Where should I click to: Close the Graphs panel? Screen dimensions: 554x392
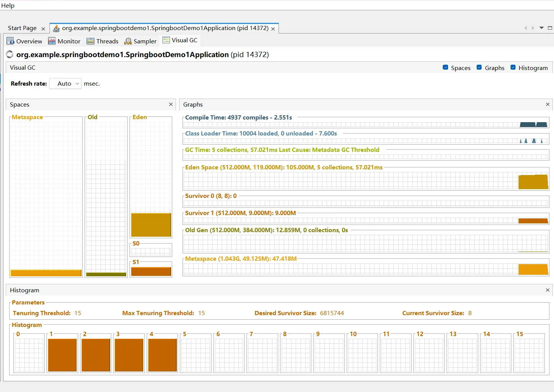[x=548, y=104]
